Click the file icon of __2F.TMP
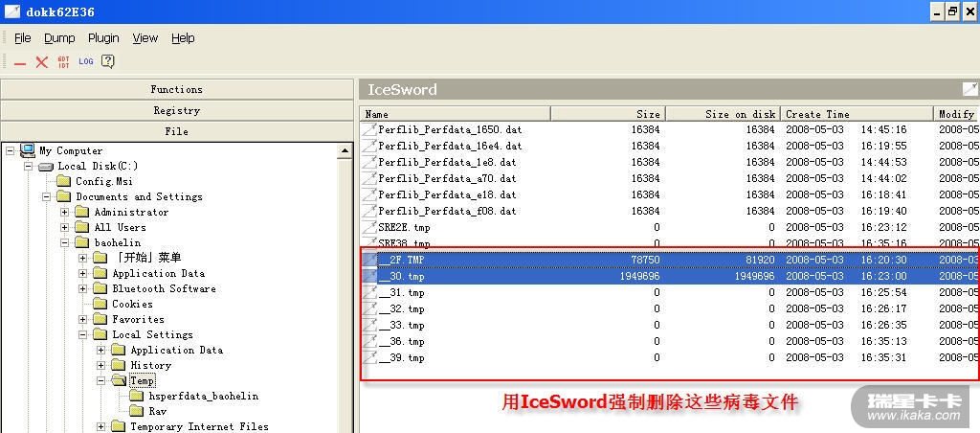 [x=370, y=259]
